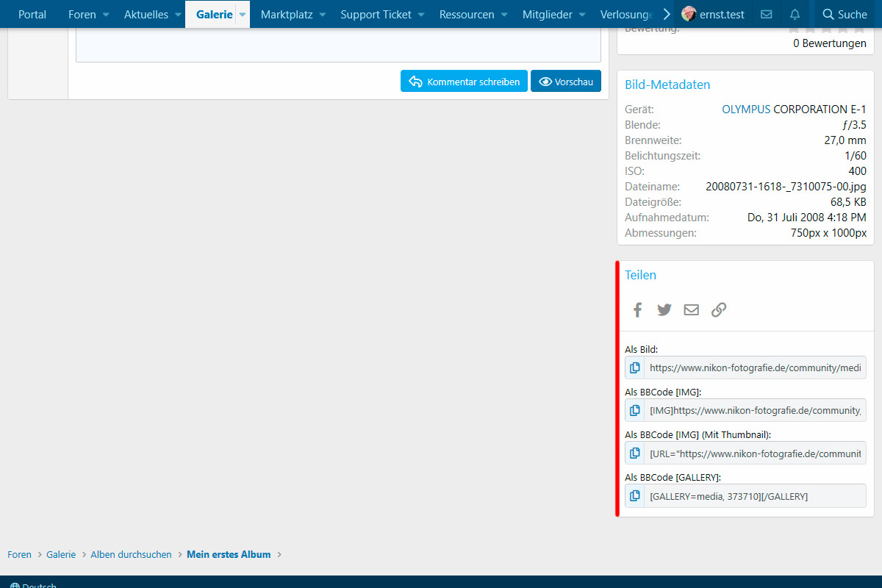
Task: Share image via email envelope icon
Action: point(692,309)
